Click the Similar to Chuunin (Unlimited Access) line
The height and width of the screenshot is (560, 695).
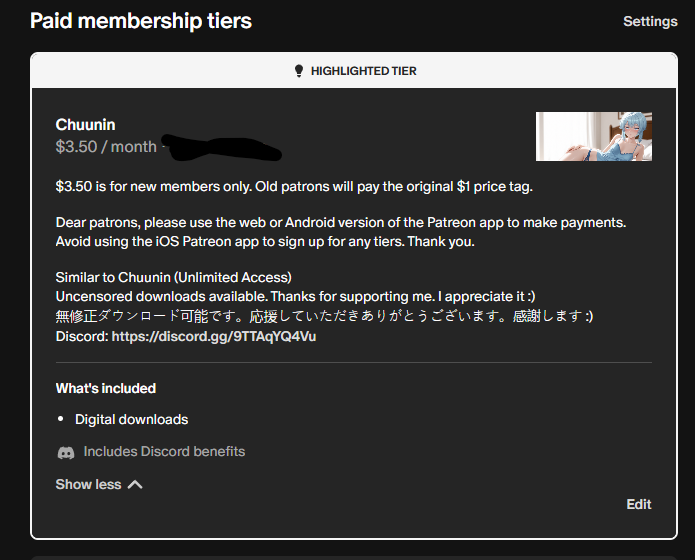(x=174, y=277)
